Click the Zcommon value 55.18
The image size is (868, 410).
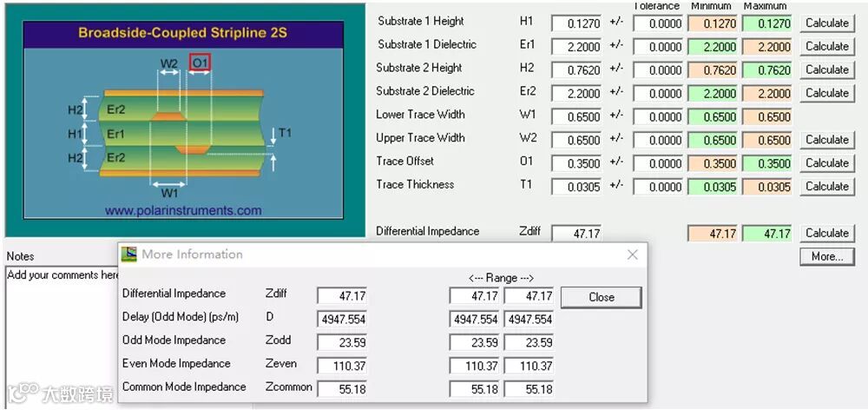tap(341, 389)
